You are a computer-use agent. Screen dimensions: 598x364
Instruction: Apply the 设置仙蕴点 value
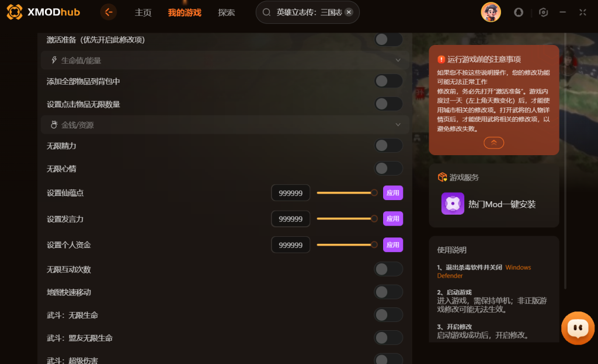(x=393, y=192)
